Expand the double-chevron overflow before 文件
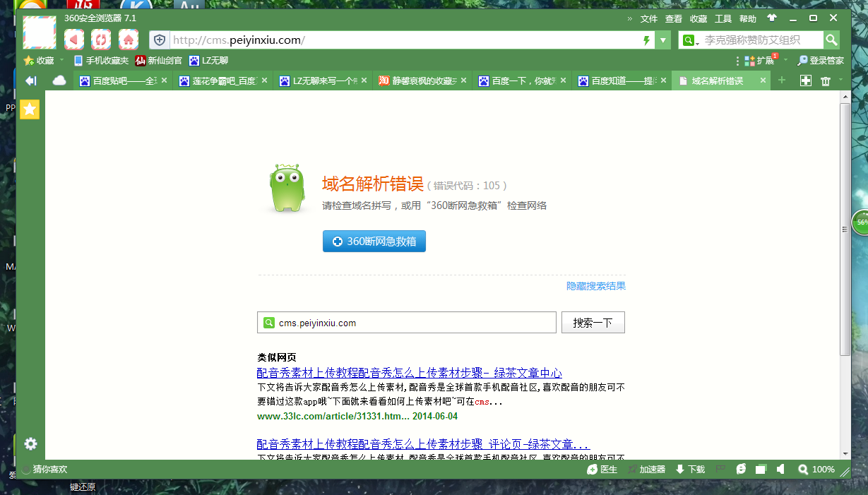The width and height of the screenshot is (868, 495). pyautogui.click(x=630, y=19)
